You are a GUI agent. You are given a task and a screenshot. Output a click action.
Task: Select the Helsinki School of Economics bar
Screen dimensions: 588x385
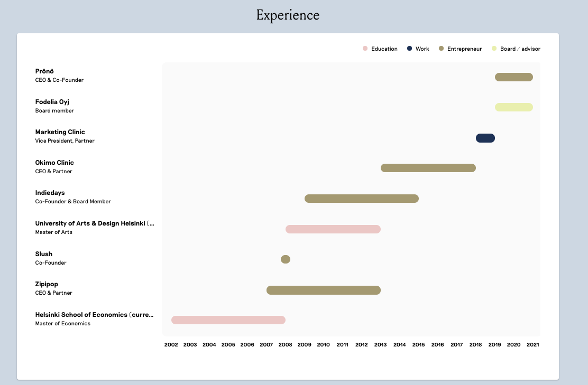pos(228,320)
